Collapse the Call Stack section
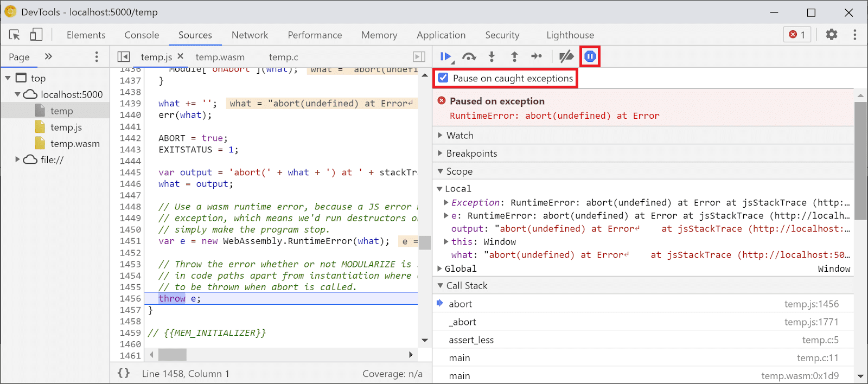Screen dimensions: 868x384 point(466,286)
